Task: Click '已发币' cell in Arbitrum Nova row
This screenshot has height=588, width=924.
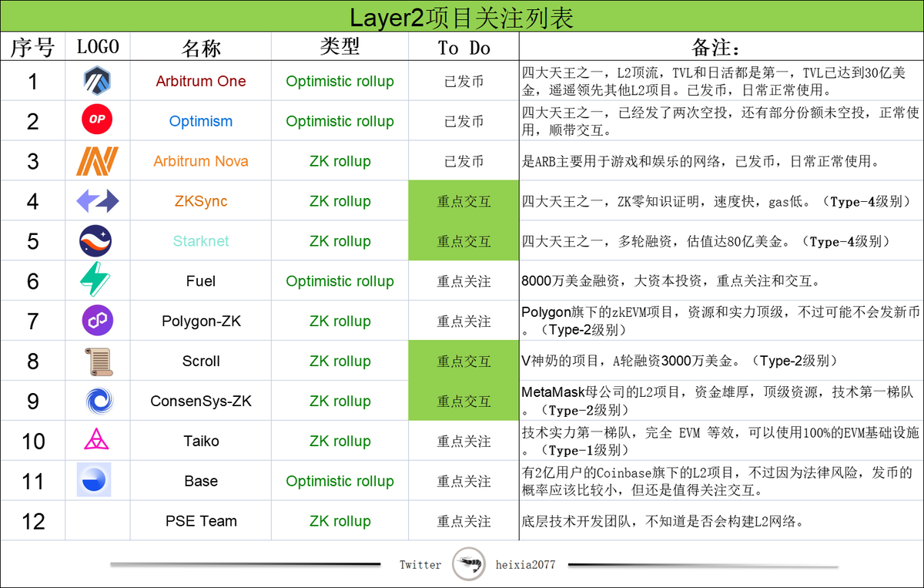Action: [x=464, y=161]
